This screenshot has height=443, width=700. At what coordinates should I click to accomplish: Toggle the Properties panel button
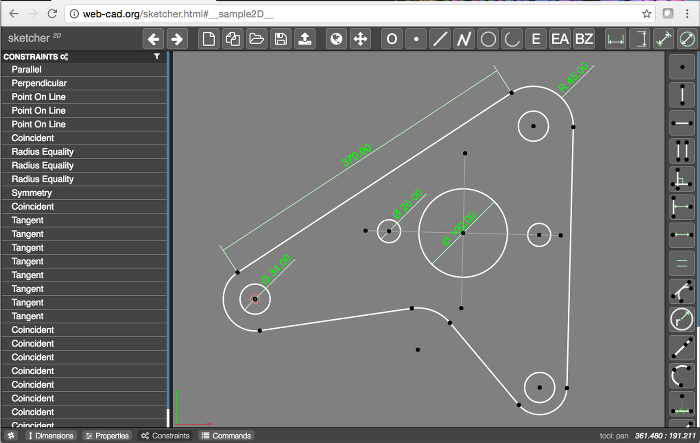point(107,436)
